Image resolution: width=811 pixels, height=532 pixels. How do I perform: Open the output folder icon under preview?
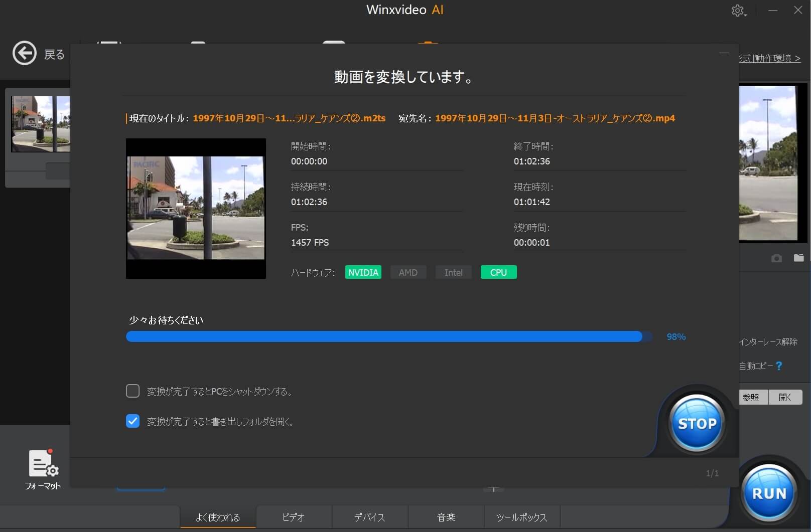(x=798, y=258)
